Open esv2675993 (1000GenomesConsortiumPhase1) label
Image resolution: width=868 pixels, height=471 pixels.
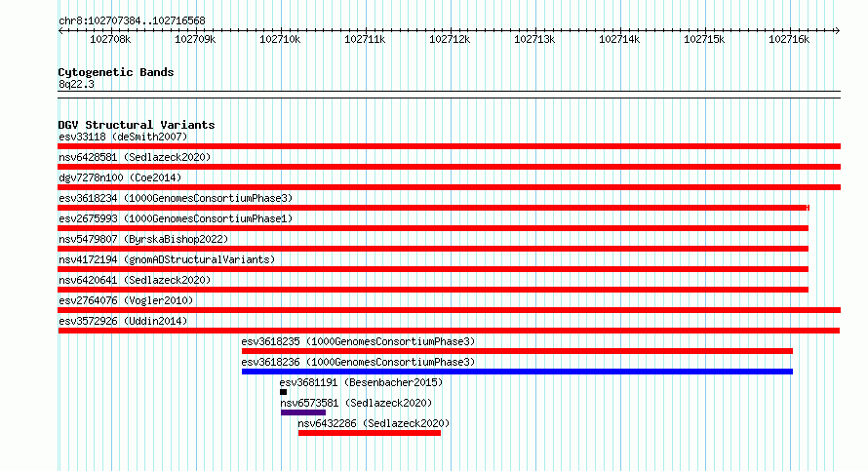pos(176,218)
